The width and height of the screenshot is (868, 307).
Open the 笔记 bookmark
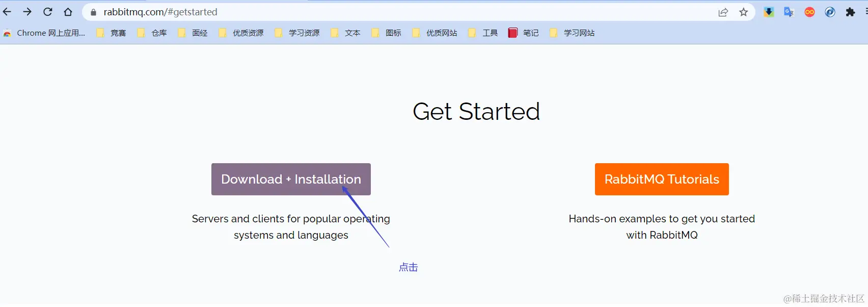524,33
